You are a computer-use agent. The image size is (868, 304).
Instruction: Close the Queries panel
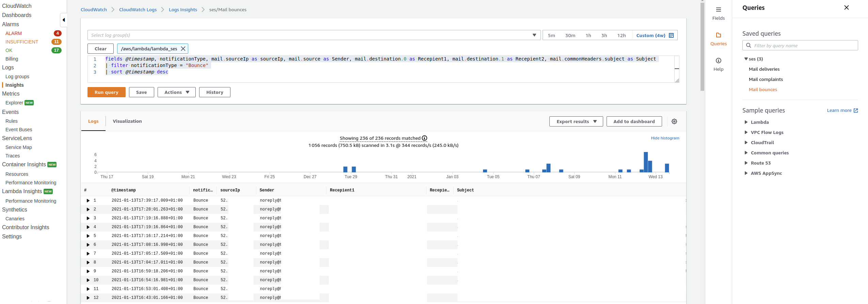(x=846, y=7)
